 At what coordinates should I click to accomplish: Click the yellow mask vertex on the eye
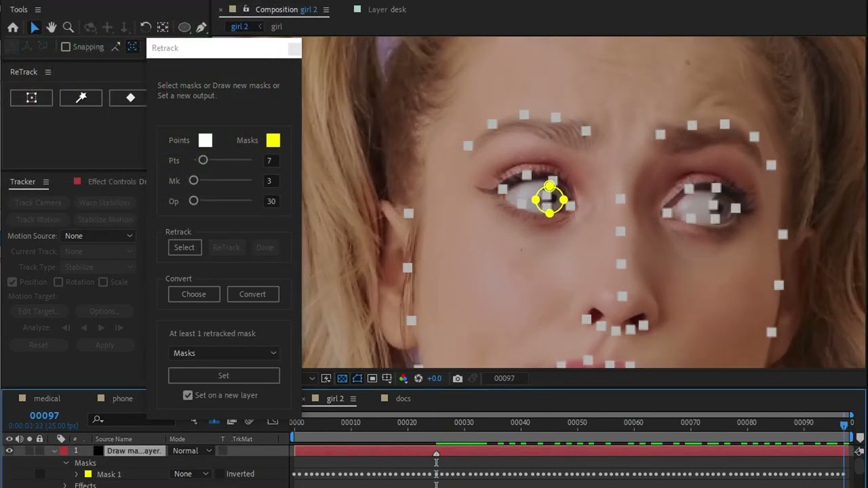(x=549, y=186)
